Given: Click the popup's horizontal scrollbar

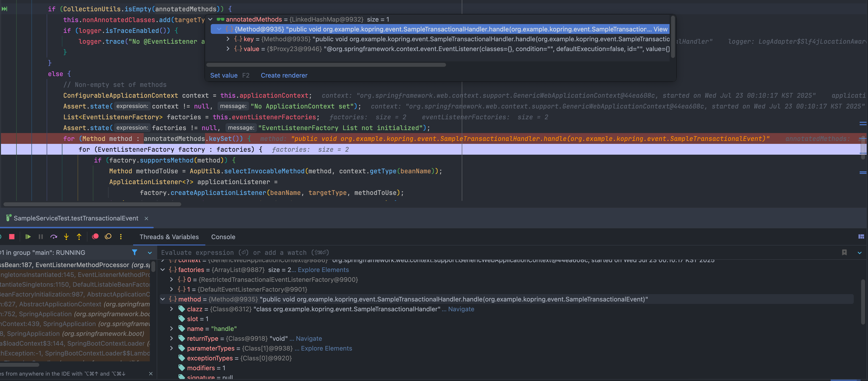Looking at the screenshot, I should (x=326, y=65).
